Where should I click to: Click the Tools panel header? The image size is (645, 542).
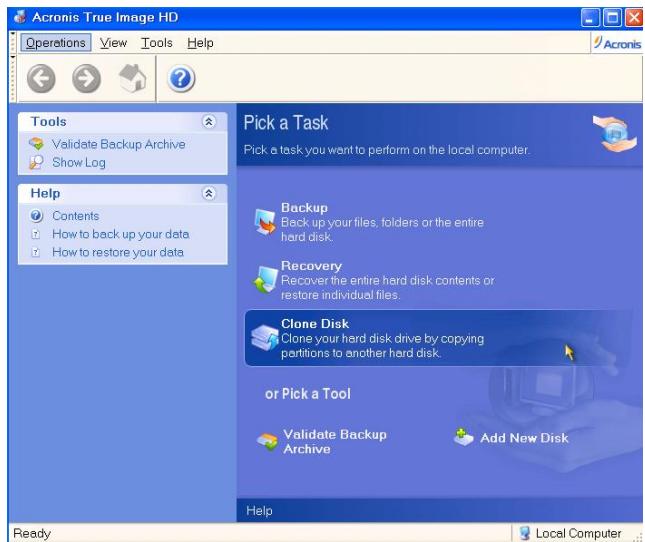pos(123,122)
